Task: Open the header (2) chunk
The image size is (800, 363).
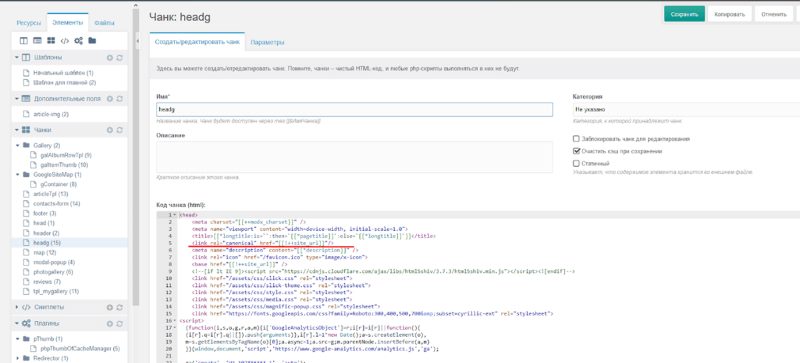Action: coord(46,233)
